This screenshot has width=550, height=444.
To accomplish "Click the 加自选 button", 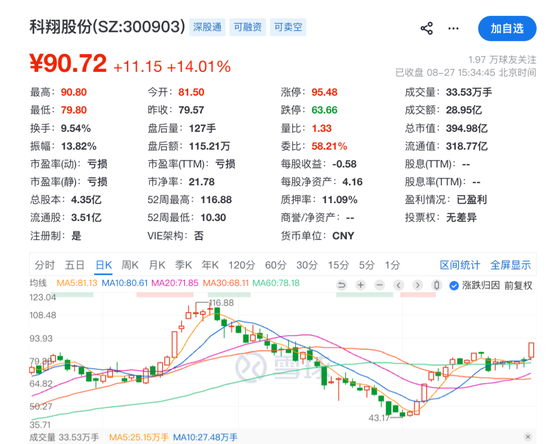I will click(507, 28).
